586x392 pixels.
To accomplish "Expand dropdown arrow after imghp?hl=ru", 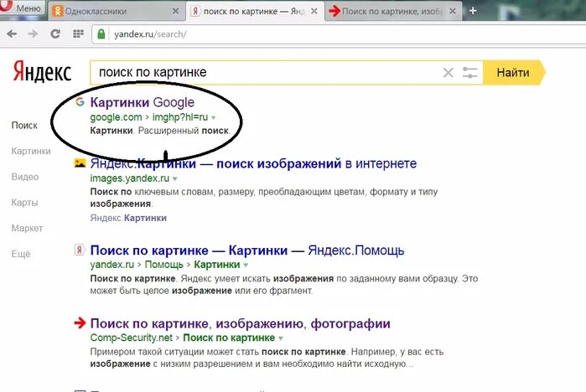I will click(214, 117).
